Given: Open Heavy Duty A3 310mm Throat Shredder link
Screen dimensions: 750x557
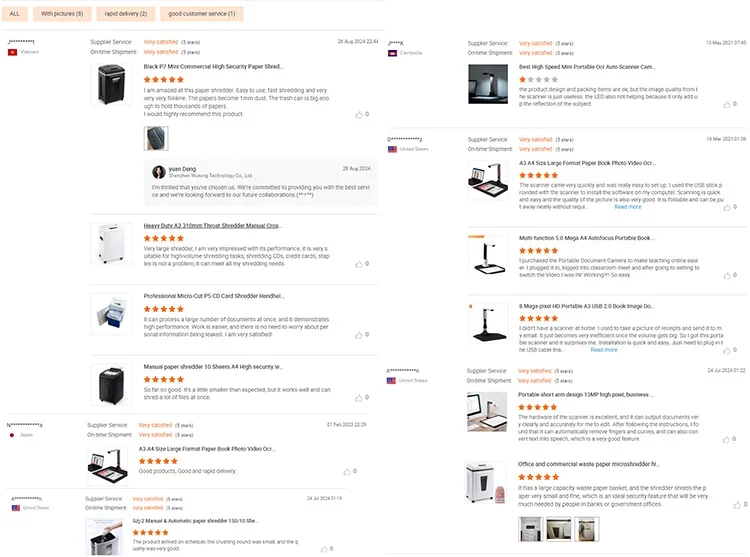Looking at the screenshot, I should (x=213, y=226).
